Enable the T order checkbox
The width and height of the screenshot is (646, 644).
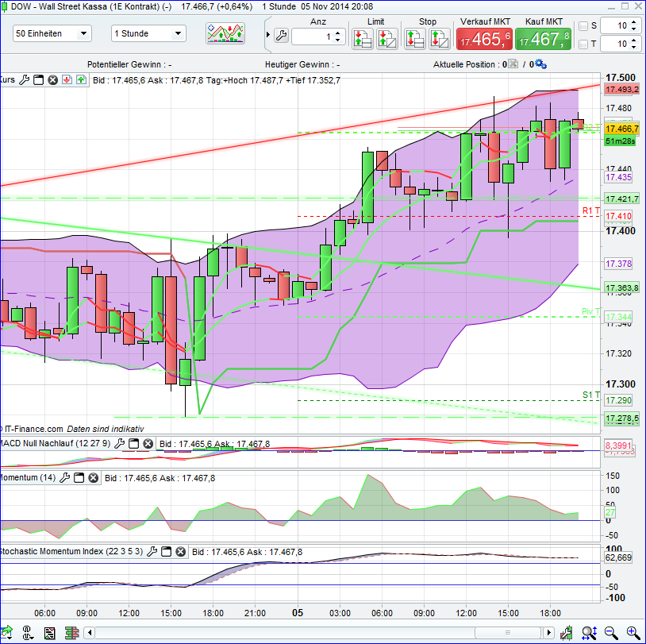point(583,44)
